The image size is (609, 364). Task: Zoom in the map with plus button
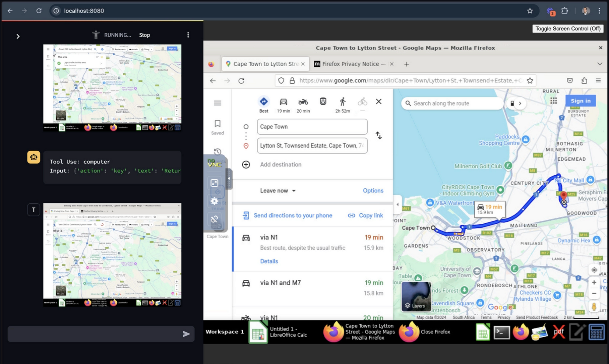pyautogui.click(x=594, y=282)
